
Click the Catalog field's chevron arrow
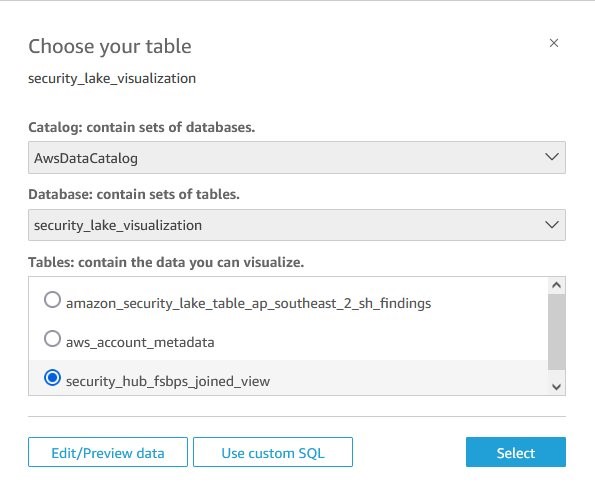[551, 157]
